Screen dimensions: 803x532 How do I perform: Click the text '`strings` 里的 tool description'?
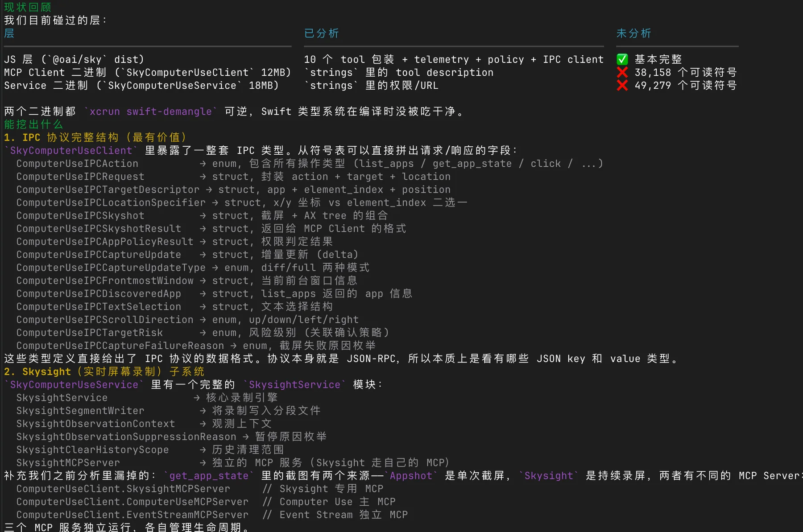pos(399,72)
